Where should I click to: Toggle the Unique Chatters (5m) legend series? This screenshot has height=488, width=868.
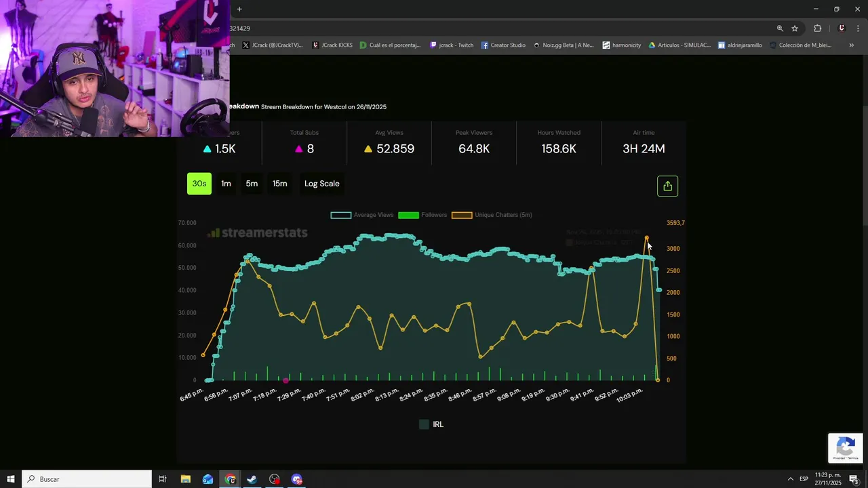tap(492, 215)
